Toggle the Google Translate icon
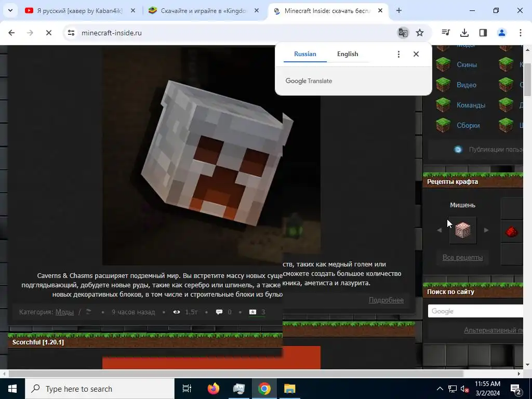 [x=403, y=33]
